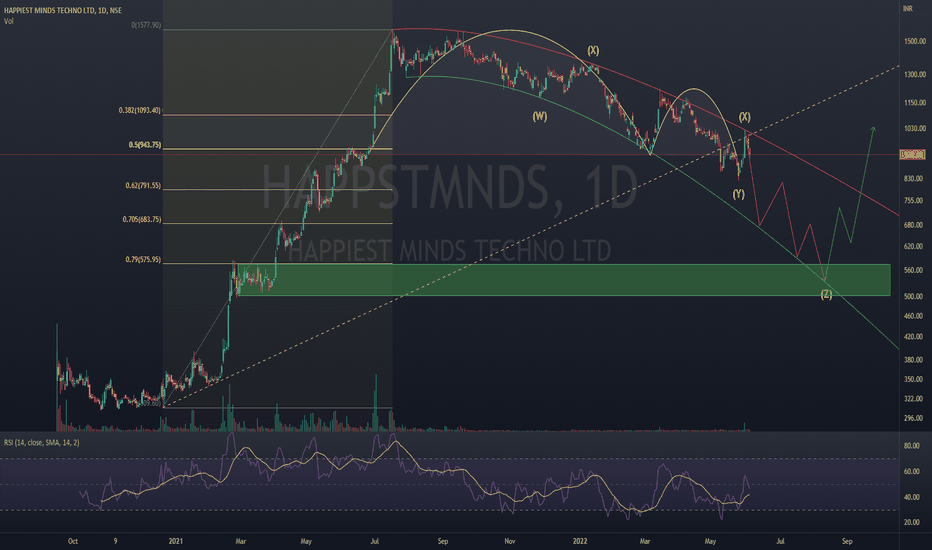This screenshot has height=550, width=932.
Task: Click the 380.00 price axis label
Action: pyautogui.click(x=915, y=360)
